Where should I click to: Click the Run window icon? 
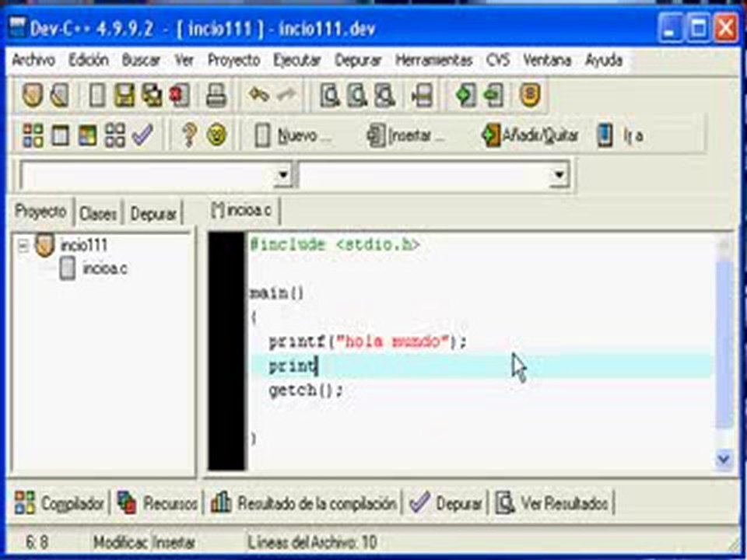pyautogui.click(x=61, y=135)
